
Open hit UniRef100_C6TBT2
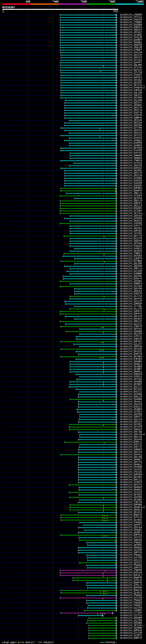[x=131, y=635]
